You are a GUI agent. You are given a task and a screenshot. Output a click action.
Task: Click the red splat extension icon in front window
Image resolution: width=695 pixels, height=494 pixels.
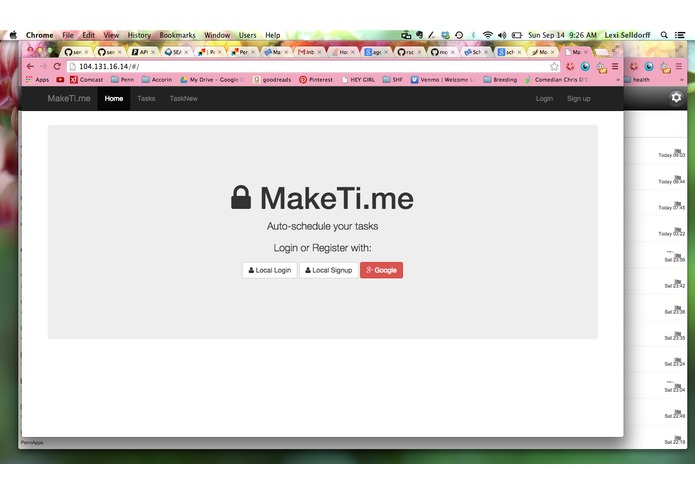tap(570, 66)
